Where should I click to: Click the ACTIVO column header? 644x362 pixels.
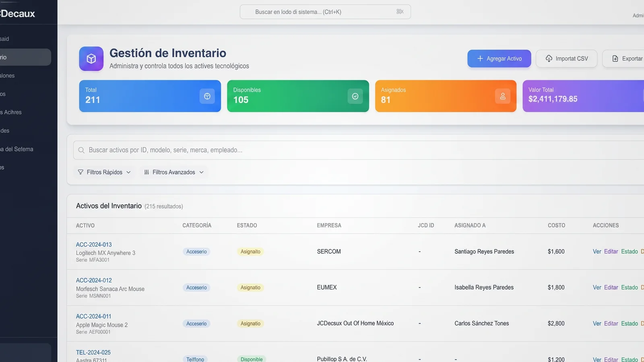(85, 226)
